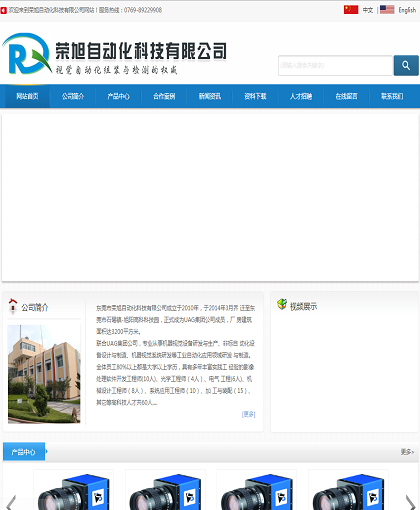Show previous products with left arrow
The image size is (420, 510).
[x=11, y=503]
